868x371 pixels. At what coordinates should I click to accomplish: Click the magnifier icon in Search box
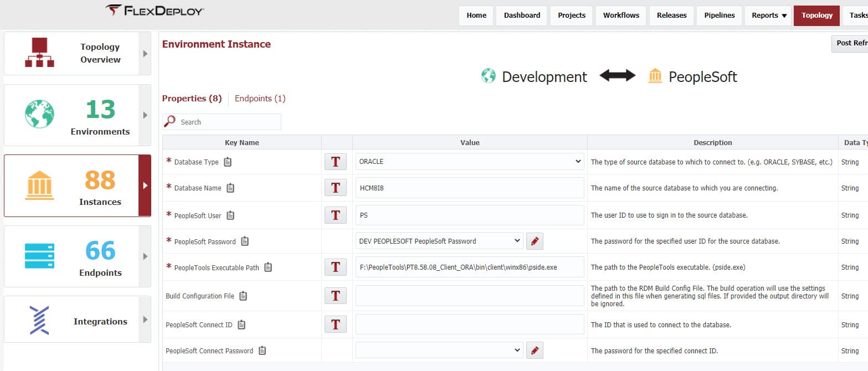point(170,121)
